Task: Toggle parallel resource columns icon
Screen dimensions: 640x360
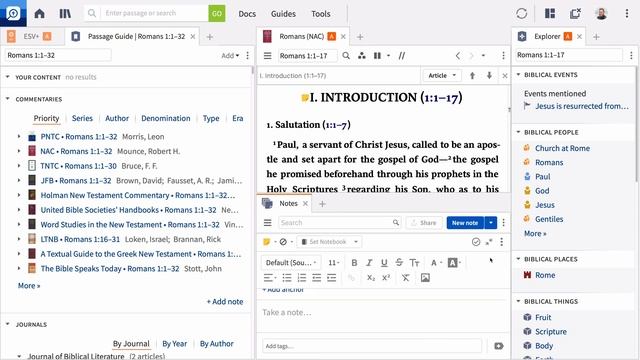Action: (378, 56)
